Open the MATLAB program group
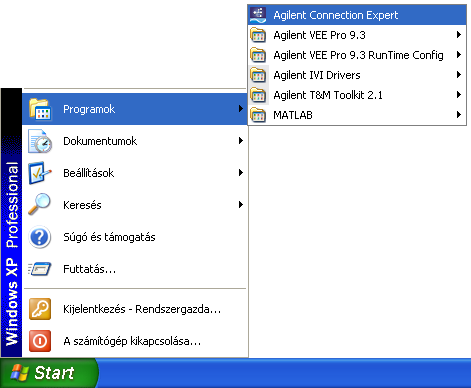471x388 pixels. click(357, 115)
